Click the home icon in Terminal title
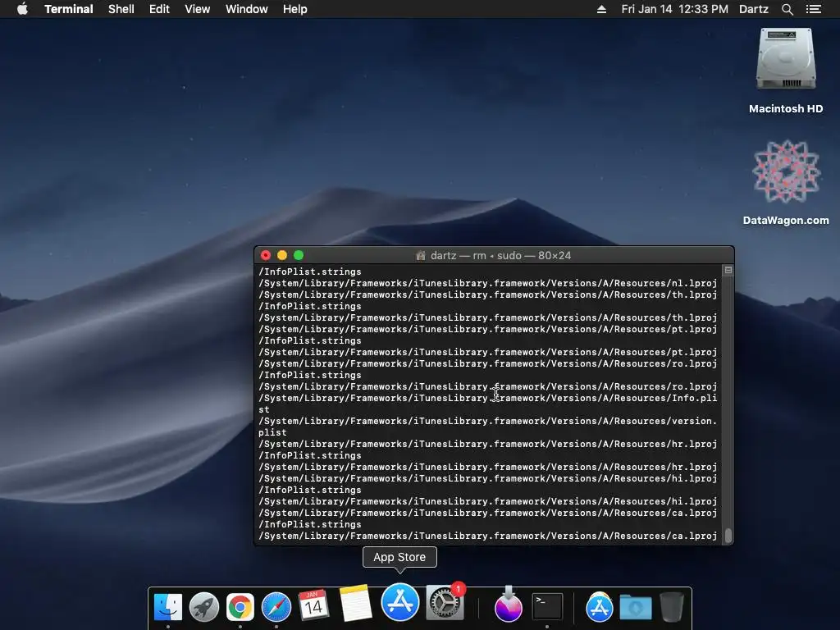This screenshot has height=630, width=840. tap(421, 256)
